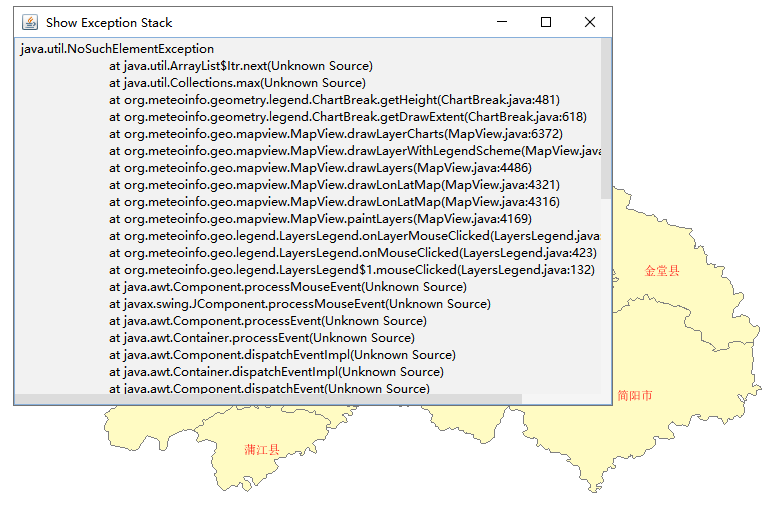Click the ChartBreak.getDrawExtent stack line

pyautogui.click(x=348, y=117)
